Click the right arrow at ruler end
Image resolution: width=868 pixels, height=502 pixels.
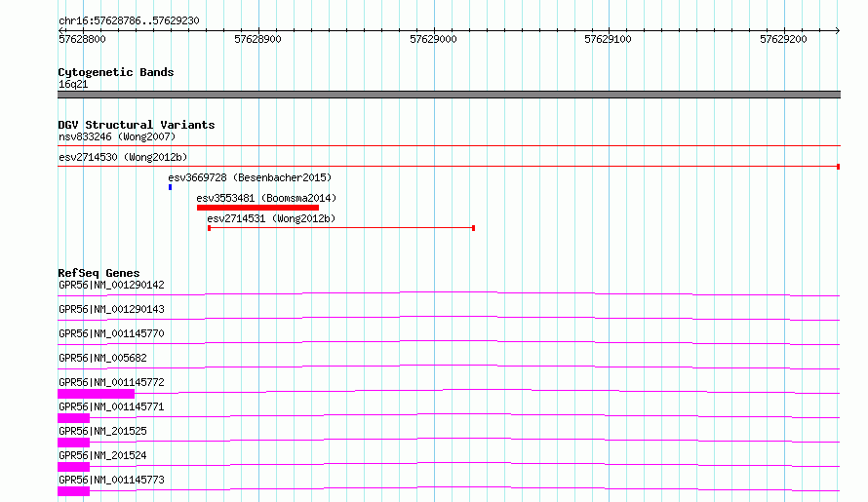[x=838, y=30]
